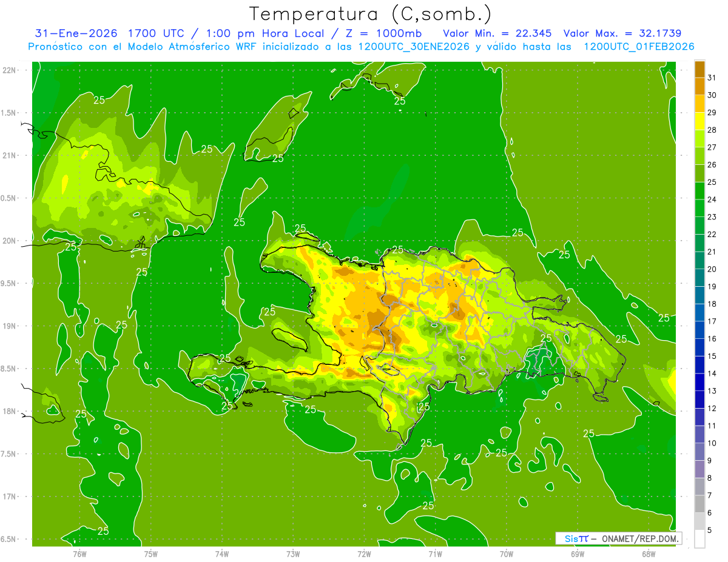Click the "23" legend value

712,217
